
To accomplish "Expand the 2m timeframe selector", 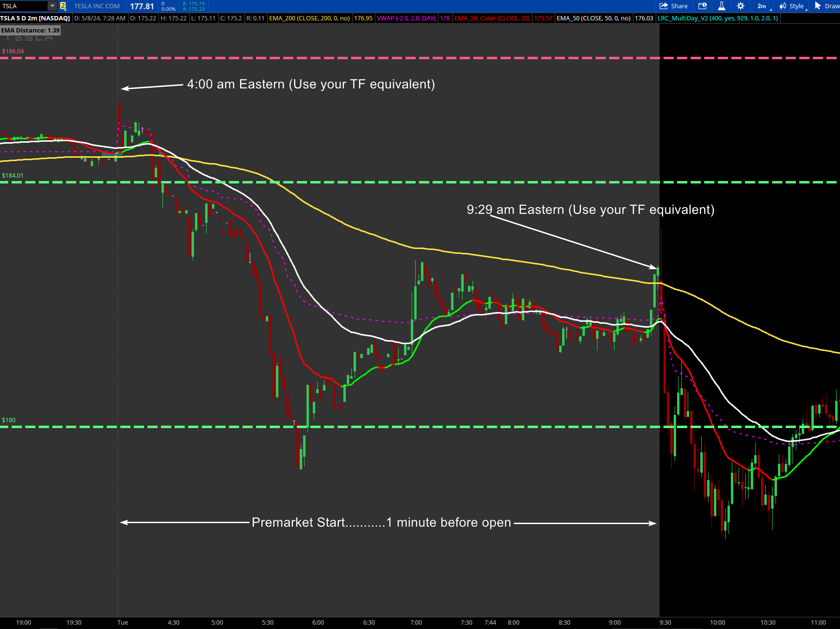I will click(x=763, y=6).
